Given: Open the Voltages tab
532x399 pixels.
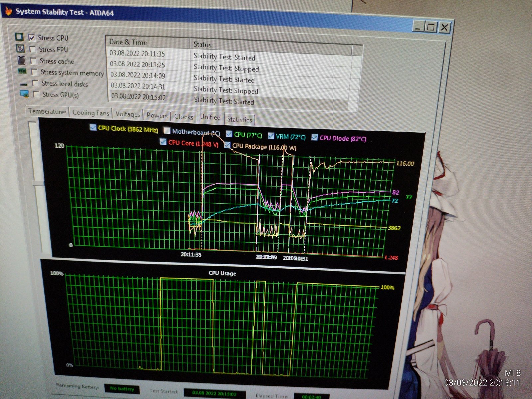Looking at the screenshot, I should click(x=128, y=114).
